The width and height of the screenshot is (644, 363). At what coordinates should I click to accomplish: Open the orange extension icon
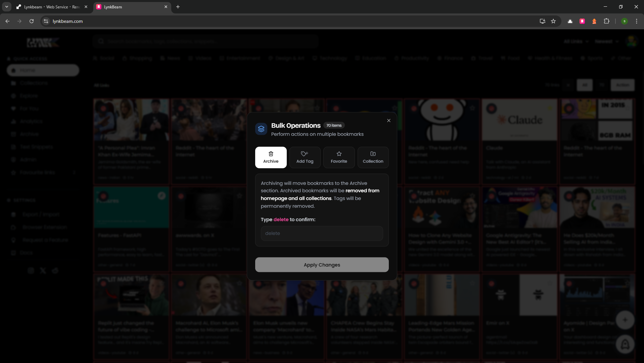click(x=594, y=21)
